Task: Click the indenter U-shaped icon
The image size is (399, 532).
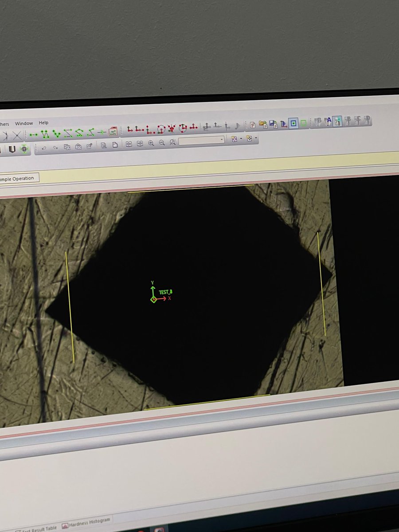Action: (12, 149)
